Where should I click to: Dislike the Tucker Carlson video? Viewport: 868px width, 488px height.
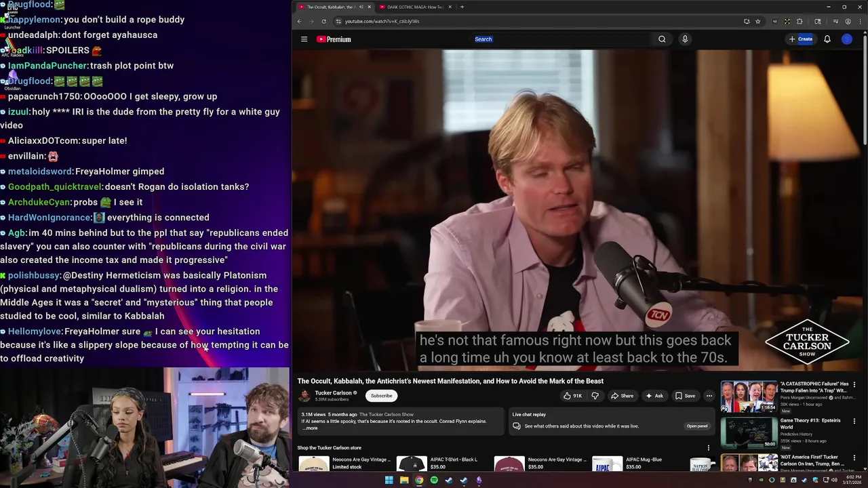595,396
